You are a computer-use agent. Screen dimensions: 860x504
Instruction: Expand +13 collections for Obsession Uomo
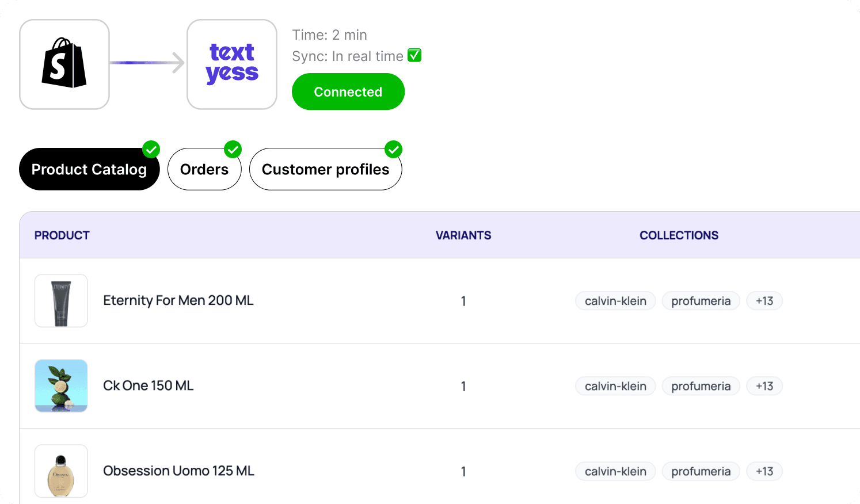click(x=764, y=471)
